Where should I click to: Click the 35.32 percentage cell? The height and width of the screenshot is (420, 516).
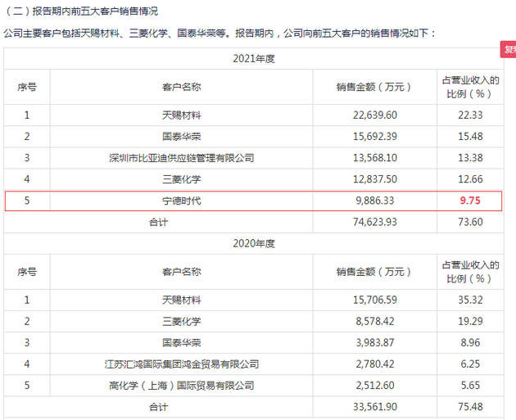tap(470, 300)
